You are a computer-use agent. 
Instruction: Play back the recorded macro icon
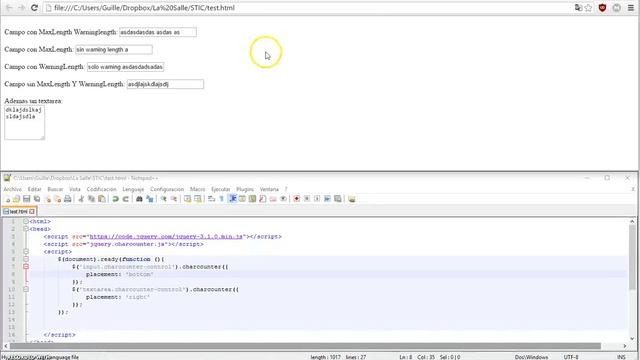pos(317,199)
